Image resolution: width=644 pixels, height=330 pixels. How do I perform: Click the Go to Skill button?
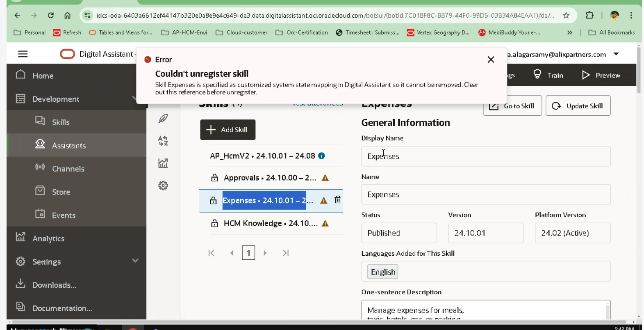click(x=512, y=106)
